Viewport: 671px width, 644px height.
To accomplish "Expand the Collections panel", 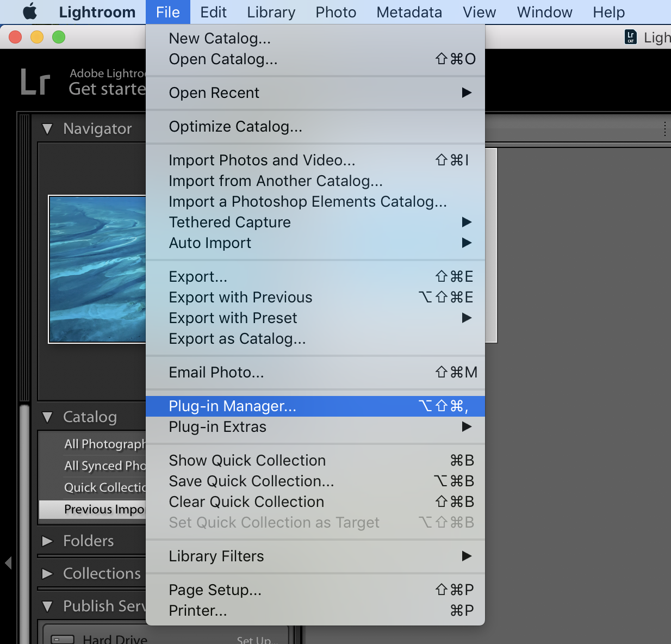I will pos(48,574).
